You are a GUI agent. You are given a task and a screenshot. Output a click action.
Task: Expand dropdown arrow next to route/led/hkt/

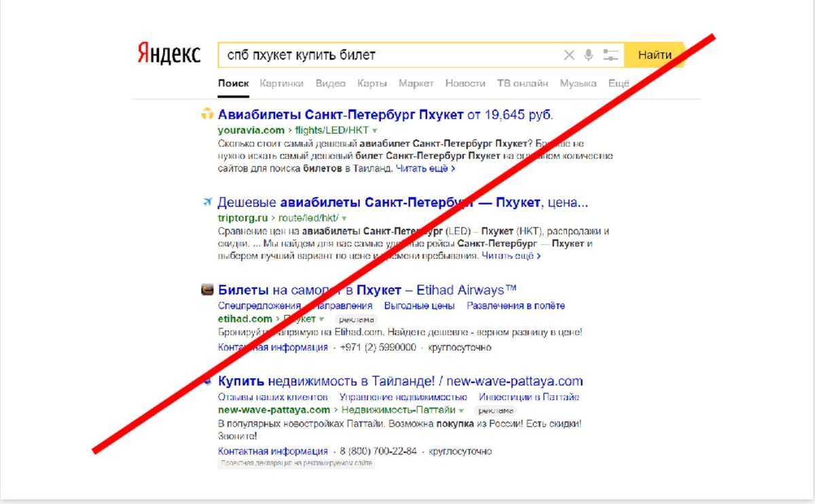tap(344, 219)
